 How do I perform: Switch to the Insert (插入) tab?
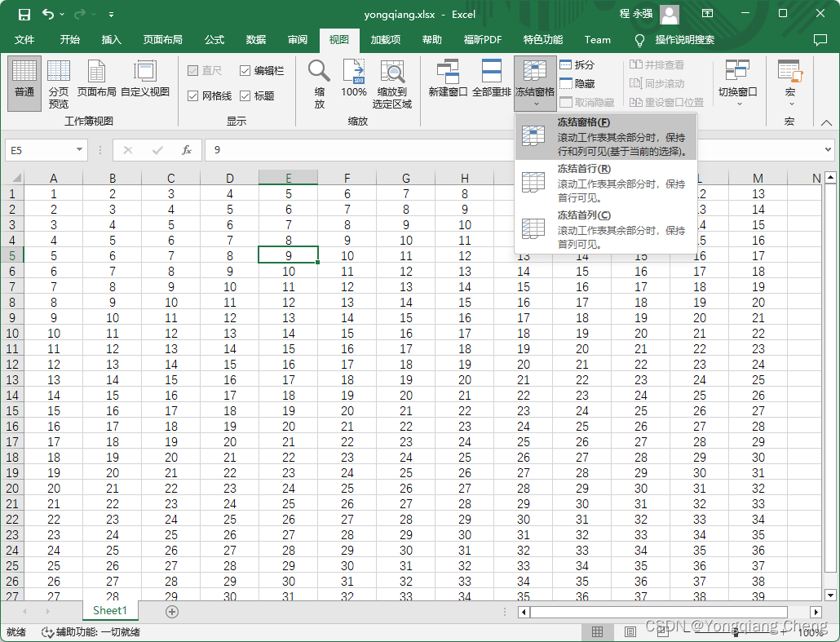coord(112,40)
